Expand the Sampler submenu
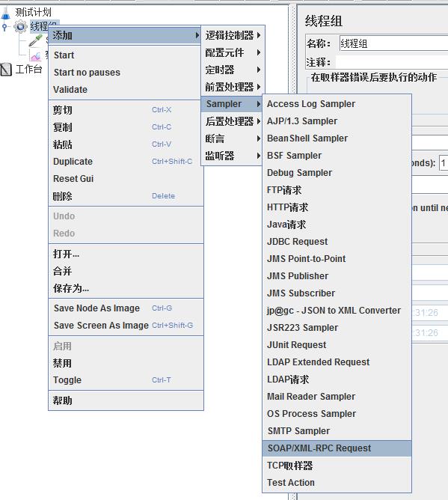Viewport: 448px width, 500px height. pos(233,104)
